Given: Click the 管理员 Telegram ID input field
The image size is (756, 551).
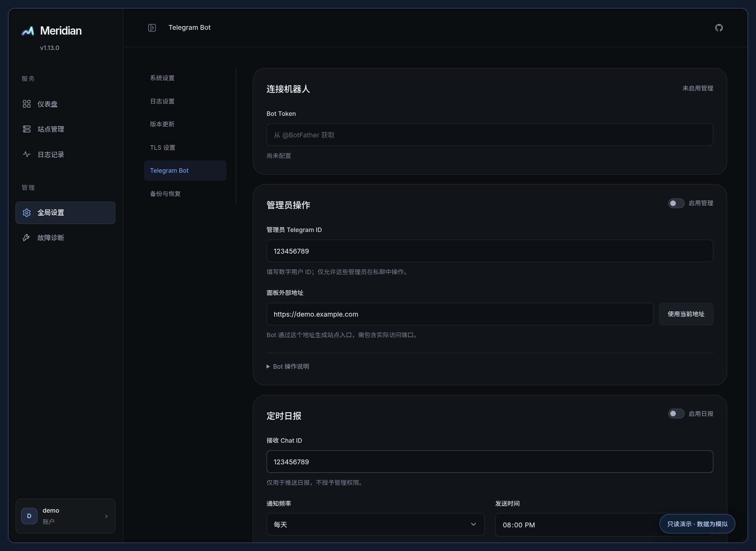Looking at the screenshot, I should 490,251.
